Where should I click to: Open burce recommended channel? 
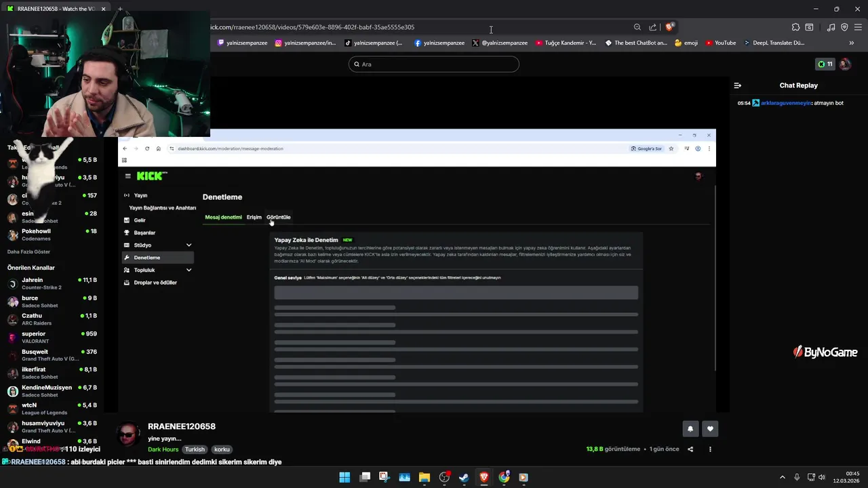pos(52,302)
